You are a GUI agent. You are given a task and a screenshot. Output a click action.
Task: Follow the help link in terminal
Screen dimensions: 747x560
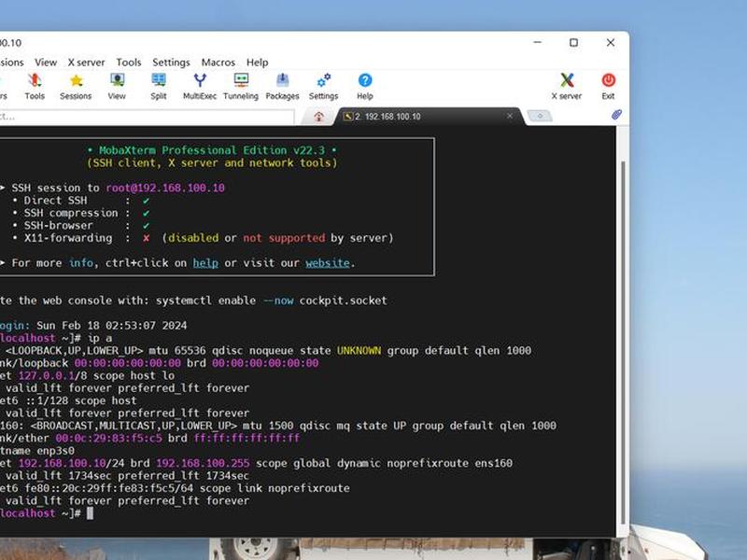205,263
